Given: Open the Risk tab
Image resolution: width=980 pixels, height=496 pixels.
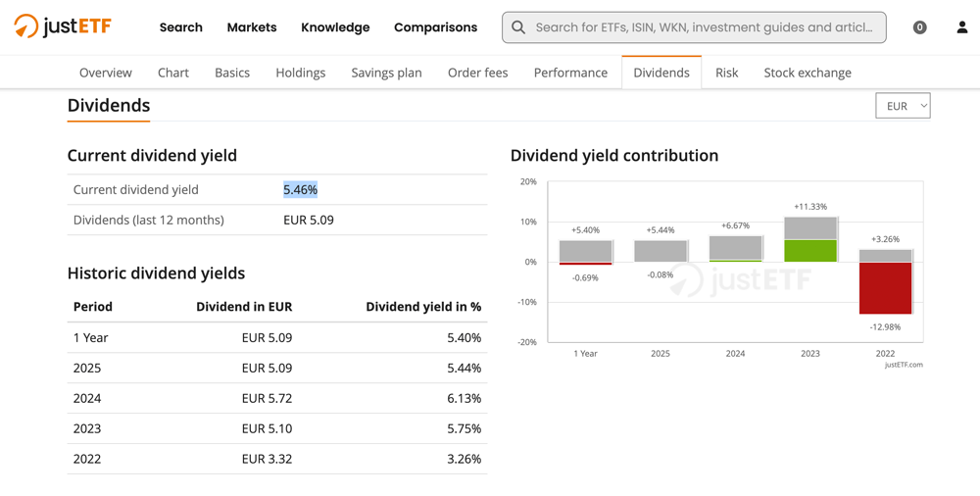Looking at the screenshot, I should 726,73.
